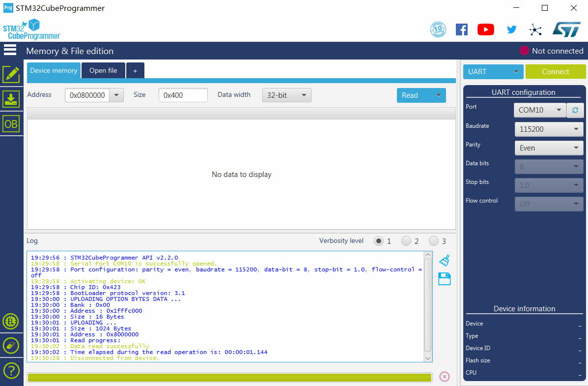Open the Data width 32-bit dropdown

286,95
